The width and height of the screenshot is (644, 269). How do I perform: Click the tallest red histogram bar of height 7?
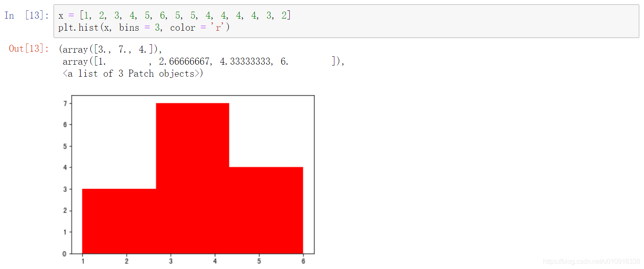click(x=192, y=178)
